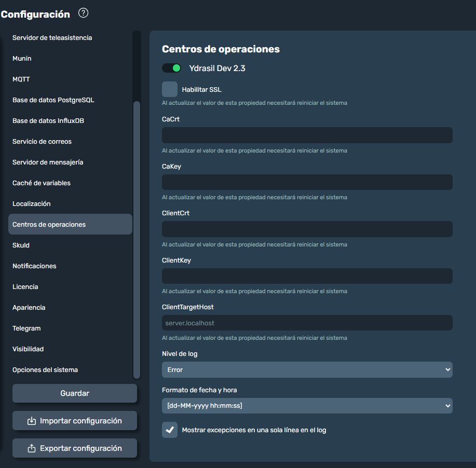Open the help question mark icon
This screenshot has width=476, height=468.
click(83, 13)
